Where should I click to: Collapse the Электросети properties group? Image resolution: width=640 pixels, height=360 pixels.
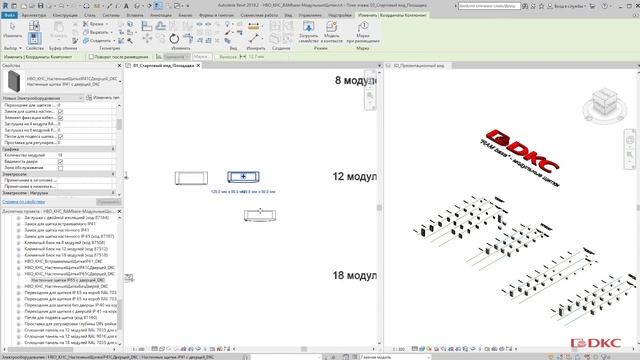(x=113, y=174)
